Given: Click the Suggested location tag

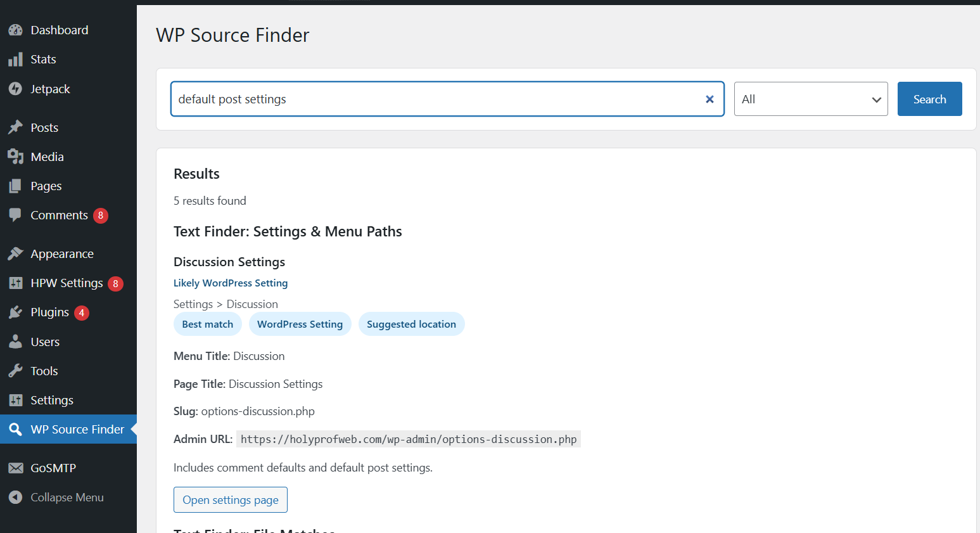Looking at the screenshot, I should coord(411,324).
